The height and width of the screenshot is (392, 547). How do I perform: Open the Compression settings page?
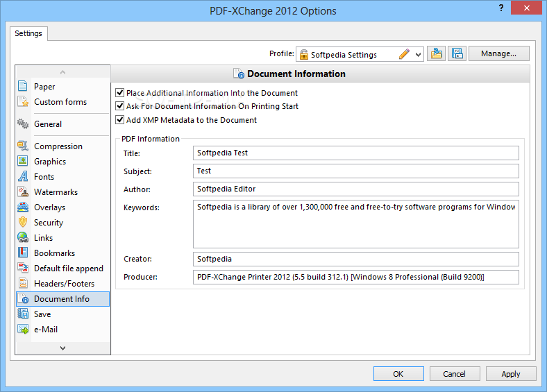click(x=62, y=146)
